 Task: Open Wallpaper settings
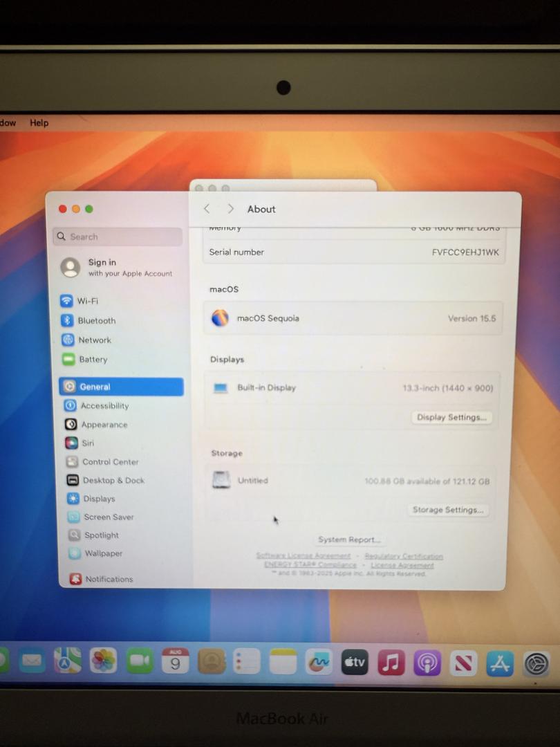pos(95,553)
